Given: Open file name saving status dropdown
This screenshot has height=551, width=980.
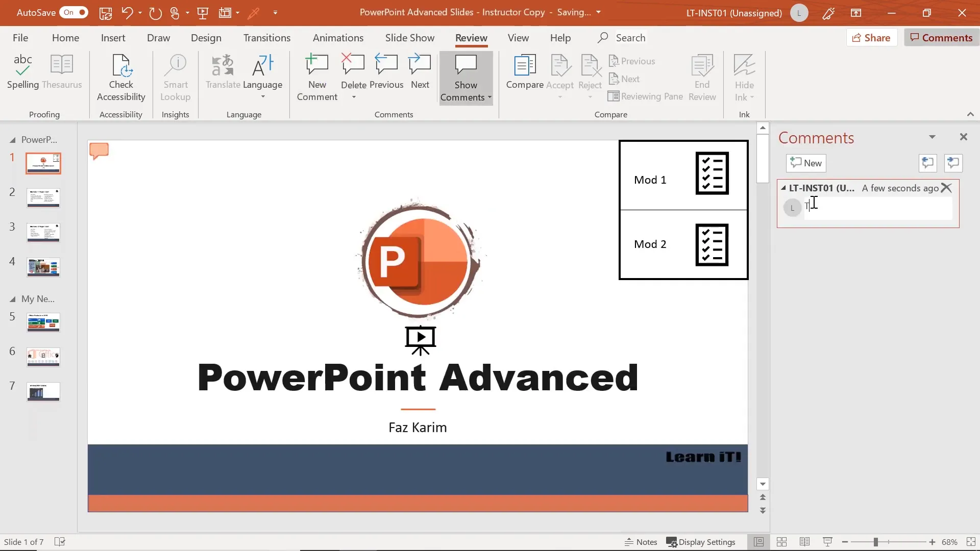Looking at the screenshot, I should tap(598, 12).
